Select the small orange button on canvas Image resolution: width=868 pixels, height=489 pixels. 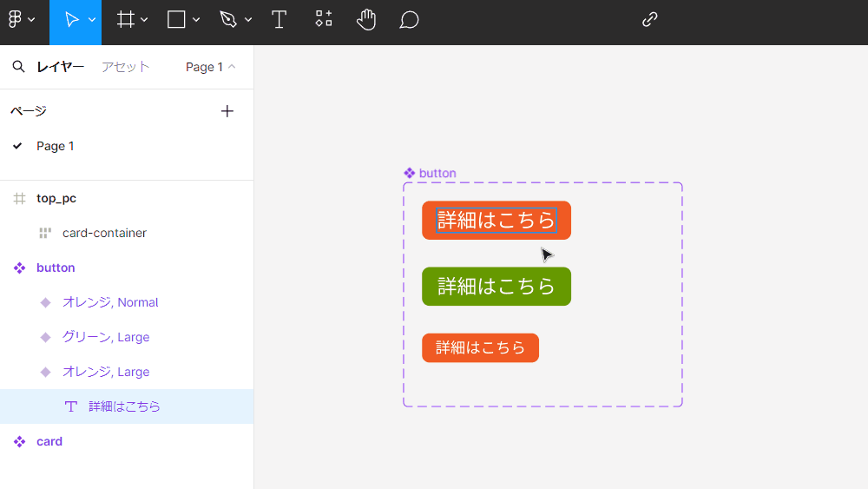coord(481,347)
